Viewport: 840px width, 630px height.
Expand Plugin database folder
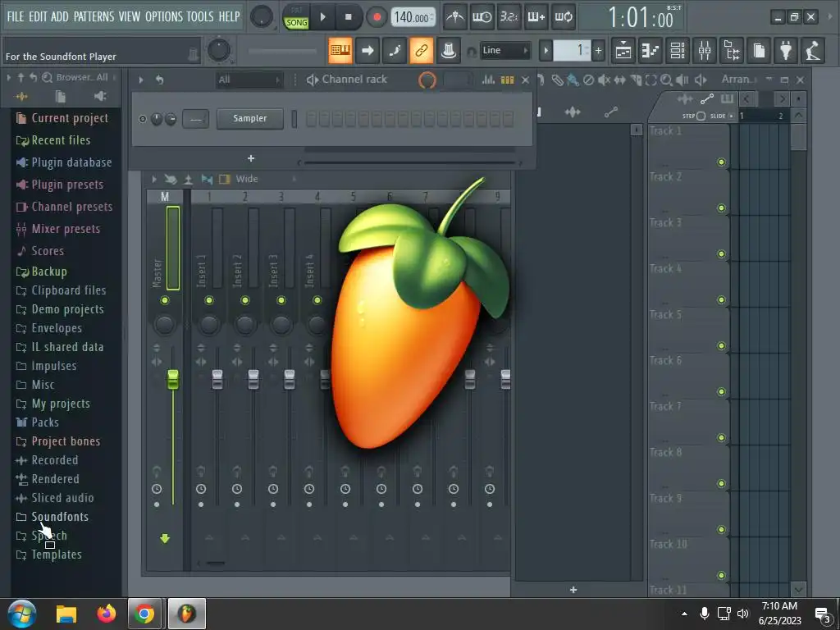pyautogui.click(x=64, y=162)
